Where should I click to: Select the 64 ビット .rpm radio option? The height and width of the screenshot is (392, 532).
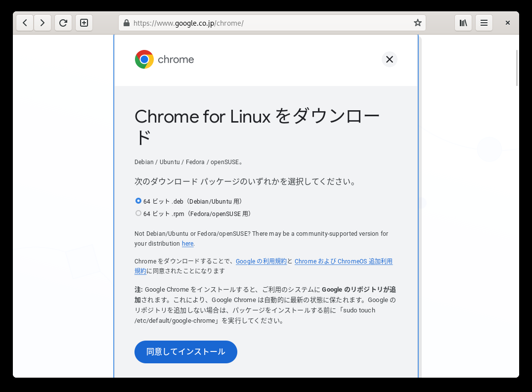pyautogui.click(x=138, y=213)
